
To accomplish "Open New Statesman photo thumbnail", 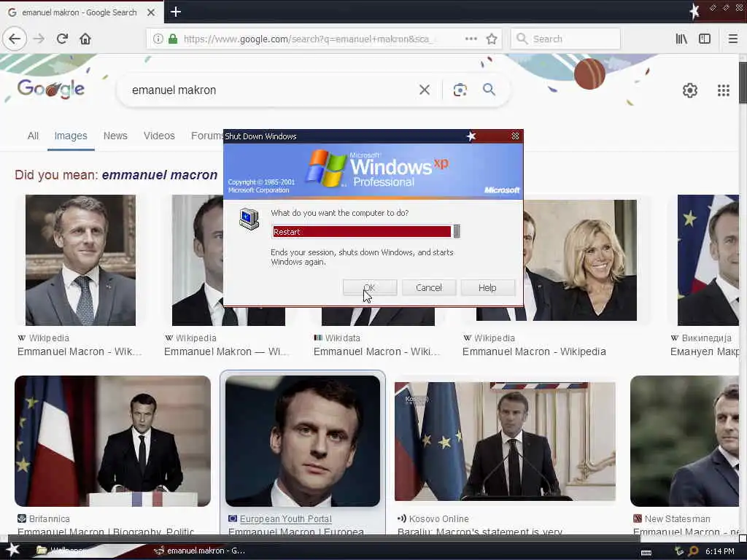I will (x=684, y=441).
